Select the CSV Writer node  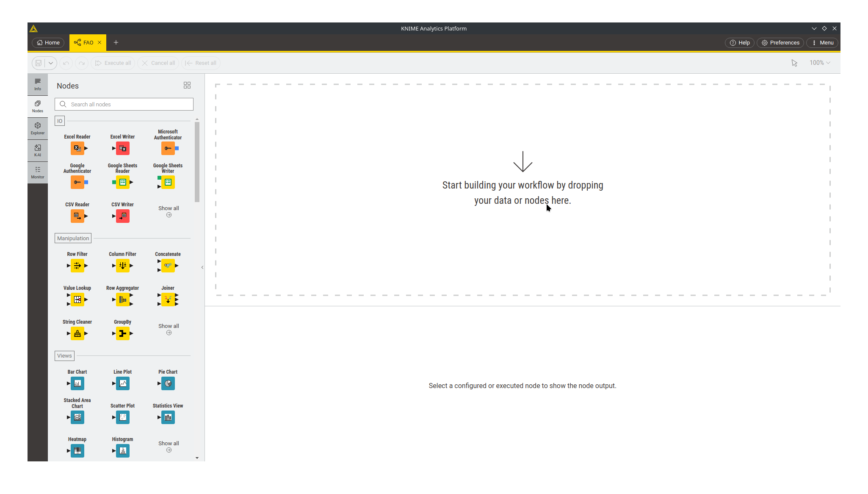122,216
